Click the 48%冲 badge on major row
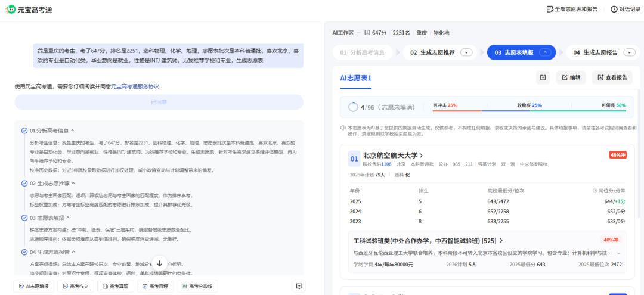644x295 pixels. coord(612,240)
